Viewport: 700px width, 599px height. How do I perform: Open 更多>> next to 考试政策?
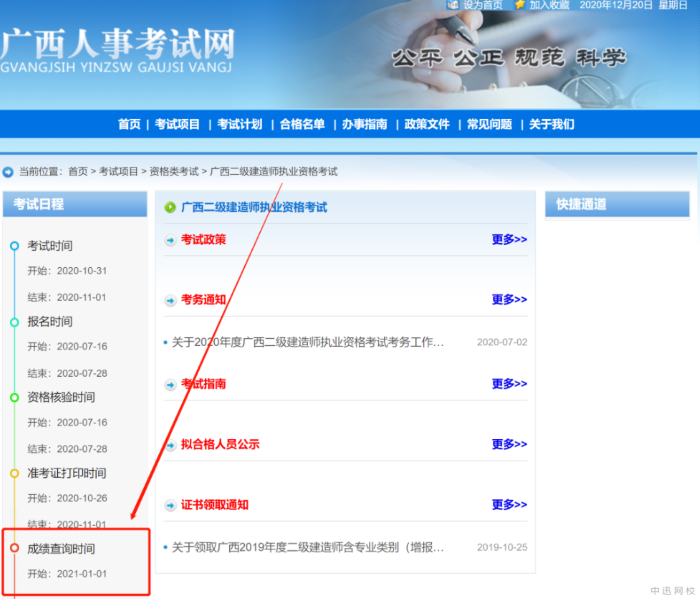click(x=509, y=240)
